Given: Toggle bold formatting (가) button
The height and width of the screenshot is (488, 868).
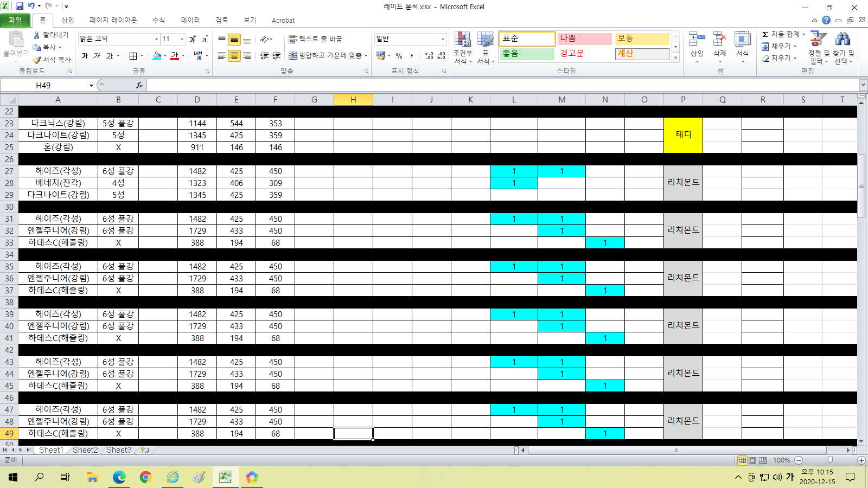Looking at the screenshot, I should (85, 56).
